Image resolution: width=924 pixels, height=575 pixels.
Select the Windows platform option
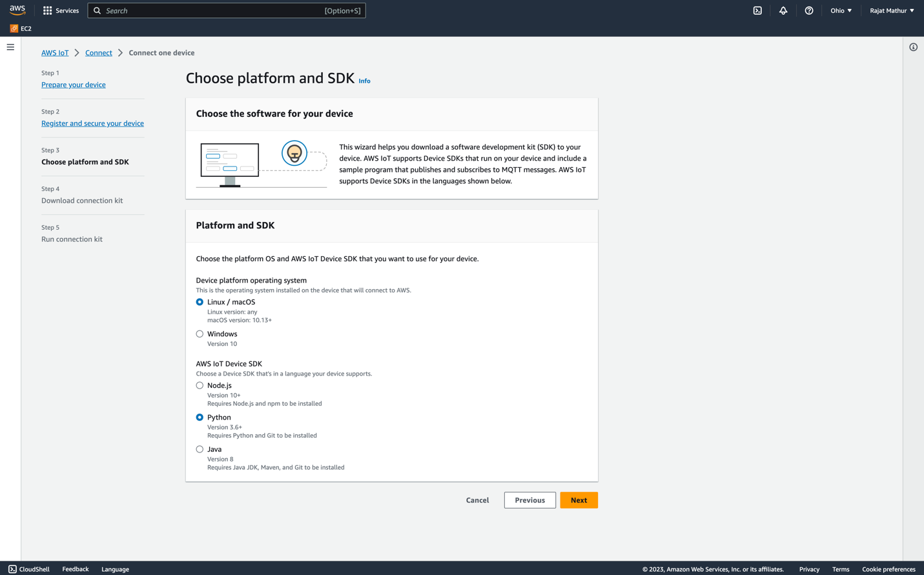(x=200, y=334)
